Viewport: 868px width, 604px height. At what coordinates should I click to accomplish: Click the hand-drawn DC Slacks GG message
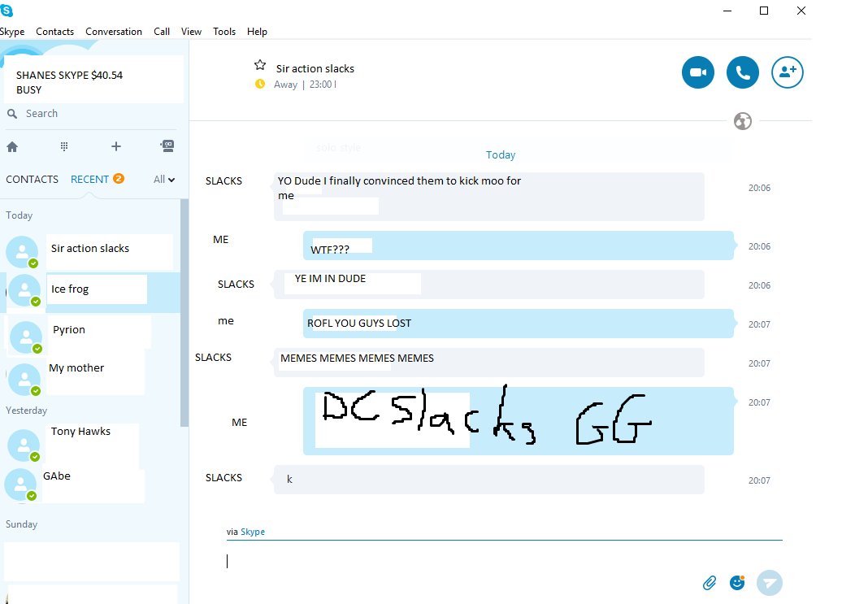point(519,421)
